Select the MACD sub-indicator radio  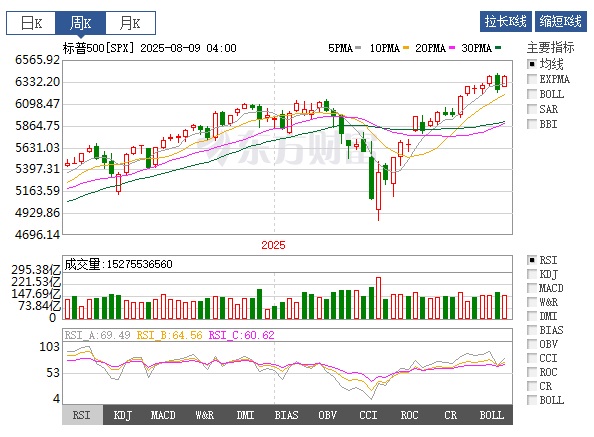532,288
